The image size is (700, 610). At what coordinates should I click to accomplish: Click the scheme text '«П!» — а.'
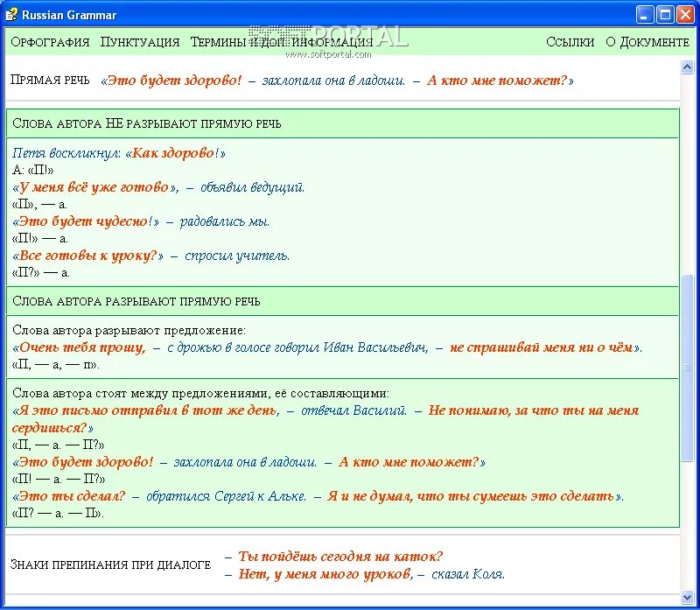39,238
